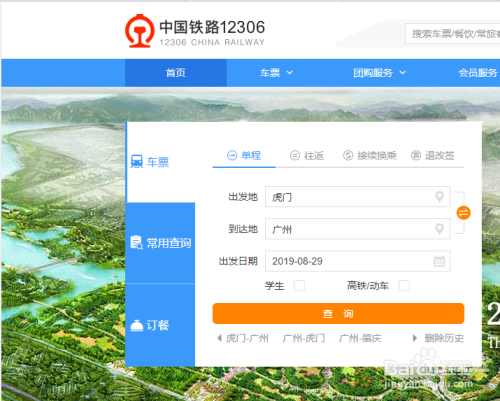Screen dimensions: 500x401
Task: Open the 会员服务 navigation item
Action: [478, 73]
